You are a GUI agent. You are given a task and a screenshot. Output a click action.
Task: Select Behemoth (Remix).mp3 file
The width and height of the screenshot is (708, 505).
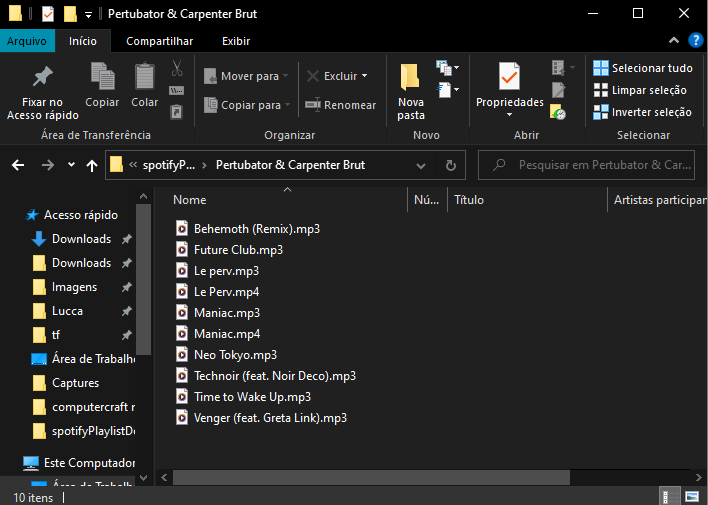pos(248,229)
